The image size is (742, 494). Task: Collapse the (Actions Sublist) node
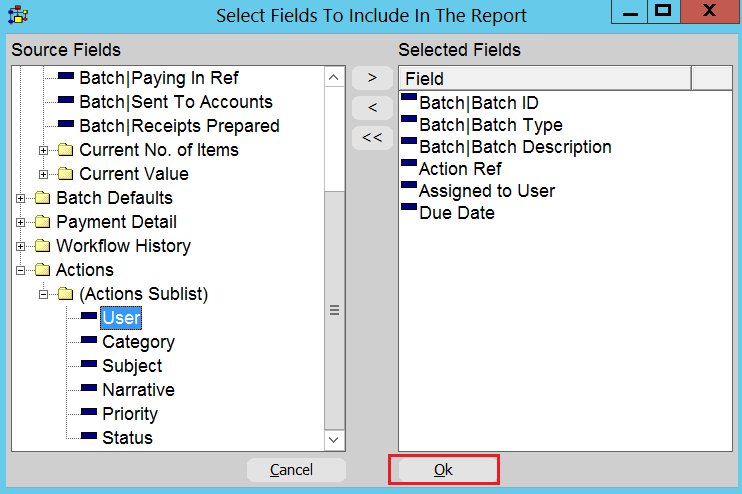(x=44, y=294)
